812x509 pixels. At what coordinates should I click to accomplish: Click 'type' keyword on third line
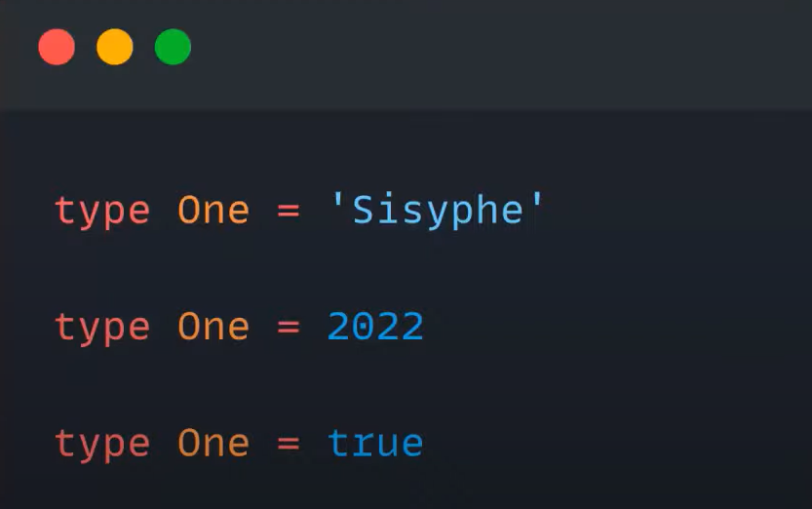[102, 445]
